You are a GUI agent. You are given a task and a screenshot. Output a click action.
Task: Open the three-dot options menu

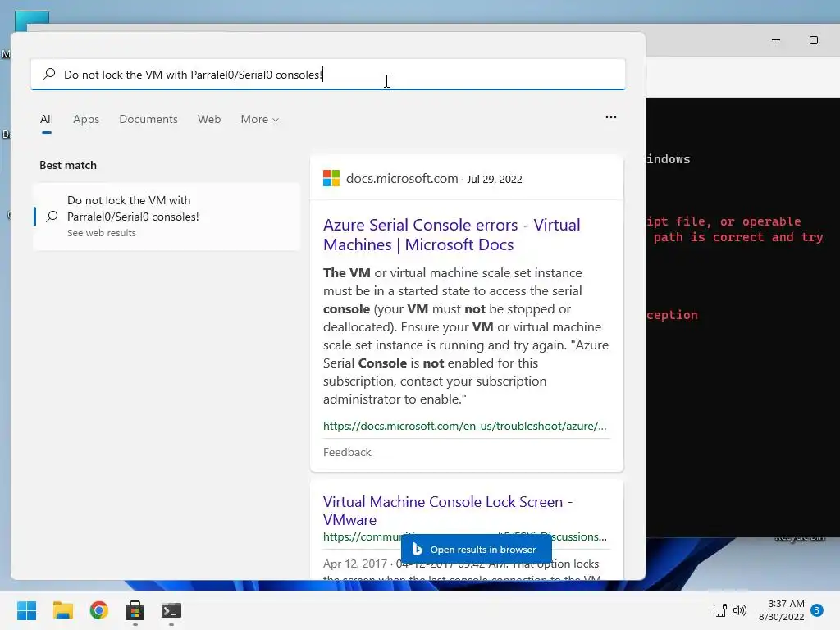coord(610,117)
